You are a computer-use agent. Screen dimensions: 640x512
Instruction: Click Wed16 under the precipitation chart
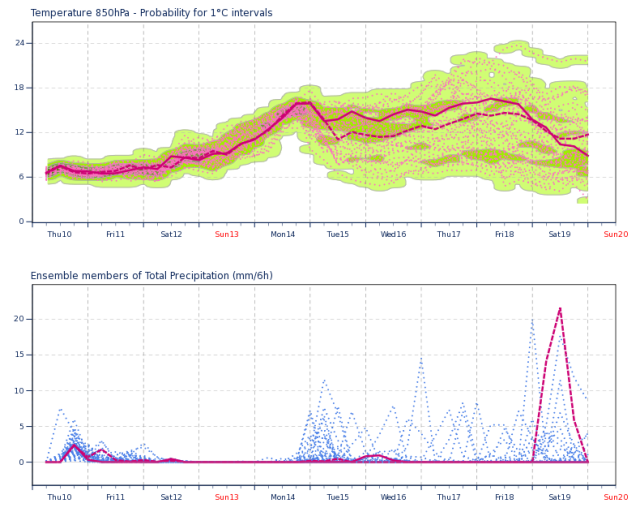[393, 497]
